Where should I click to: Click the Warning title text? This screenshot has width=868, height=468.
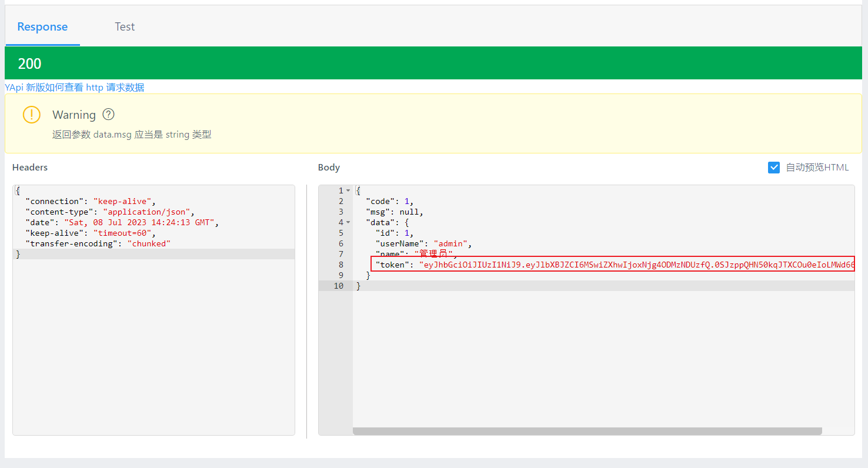74,115
